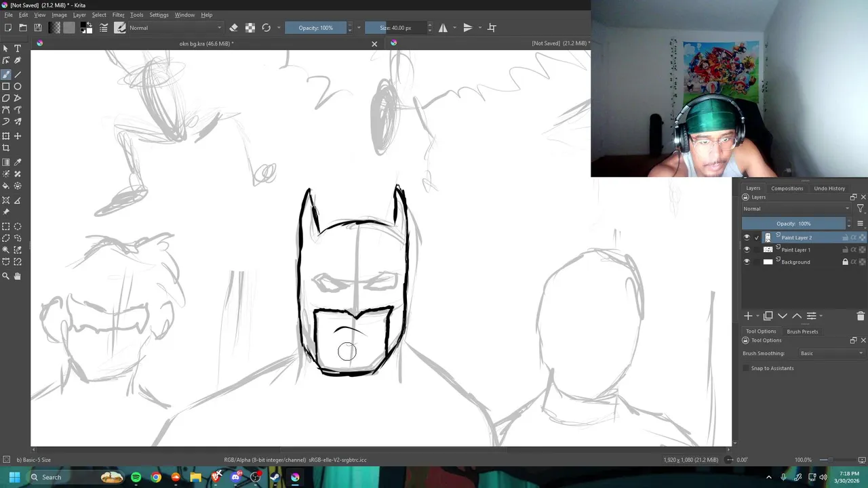The image size is (868, 488).
Task: Open the Filter menu
Action: pyautogui.click(x=118, y=15)
